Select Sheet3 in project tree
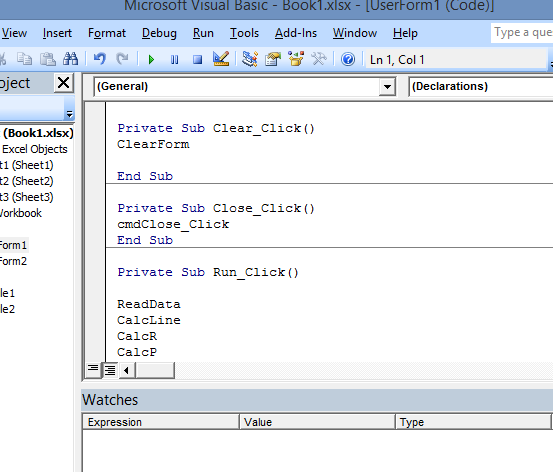The image size is (553, 472). pos(26,197)
